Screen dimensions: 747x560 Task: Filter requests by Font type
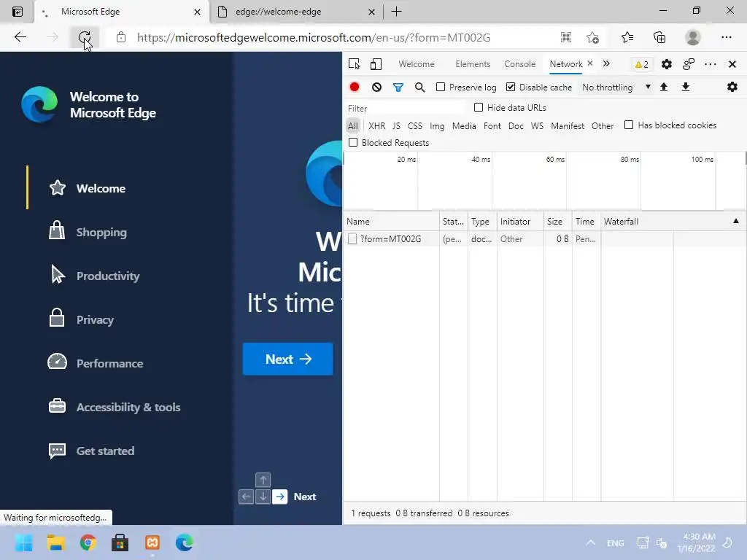492,125
